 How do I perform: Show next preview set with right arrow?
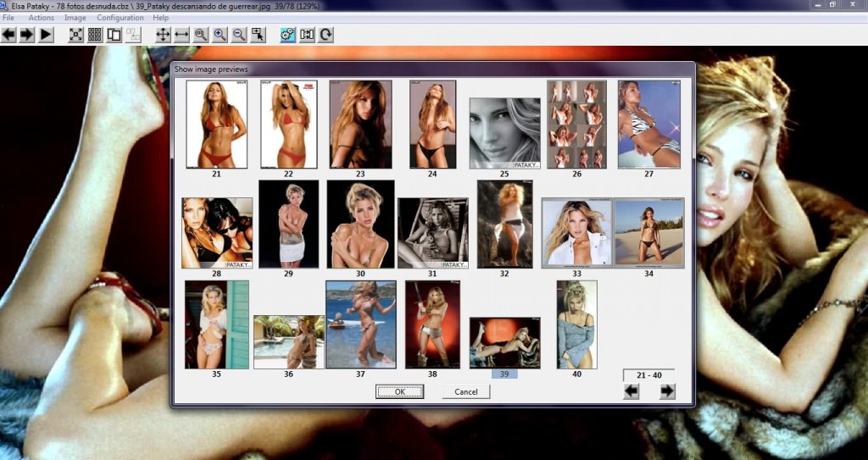(x=667, y=391)
